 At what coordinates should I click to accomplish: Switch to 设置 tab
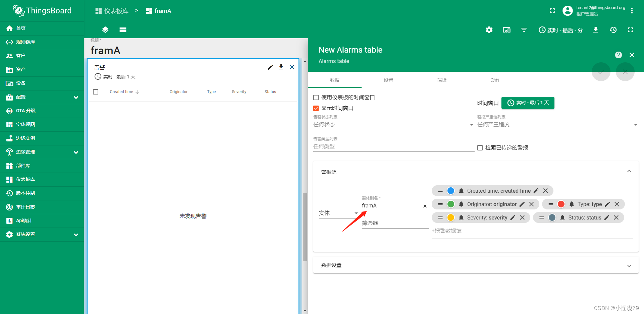coord(388,80)
